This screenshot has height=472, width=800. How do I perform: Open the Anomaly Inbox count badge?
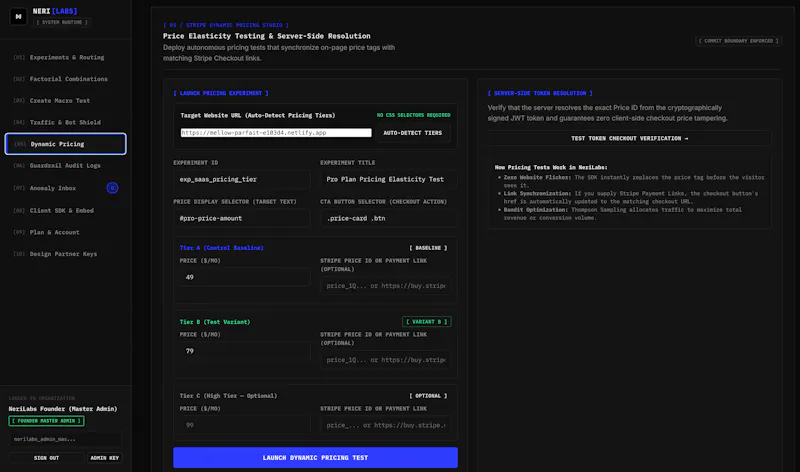[x=112, y=188]
